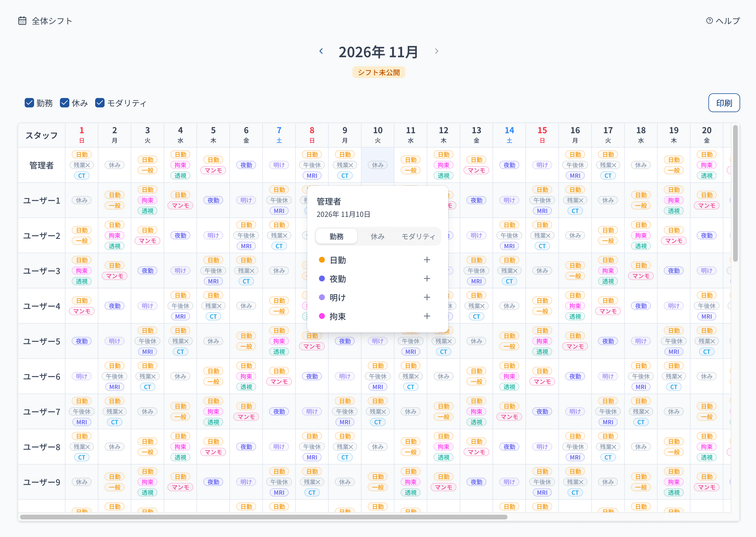Screen dimensions: 756x537
Task: Select the 勤務 tab in popup
Action: click(337, 237)
